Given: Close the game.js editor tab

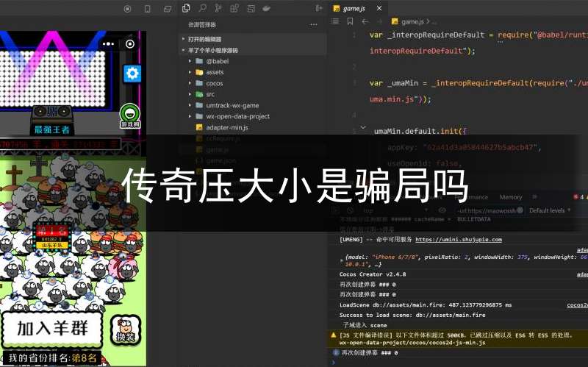Looking at the screenshot, I should (379, 8).
